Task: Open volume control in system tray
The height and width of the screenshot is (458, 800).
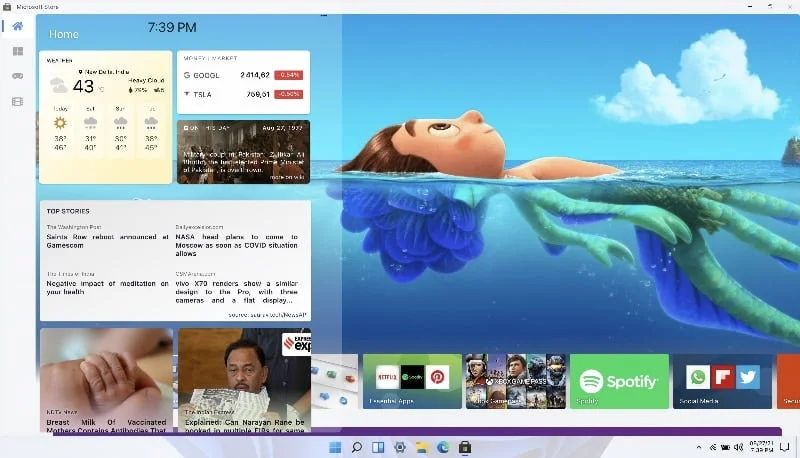Action: [738, 447]
